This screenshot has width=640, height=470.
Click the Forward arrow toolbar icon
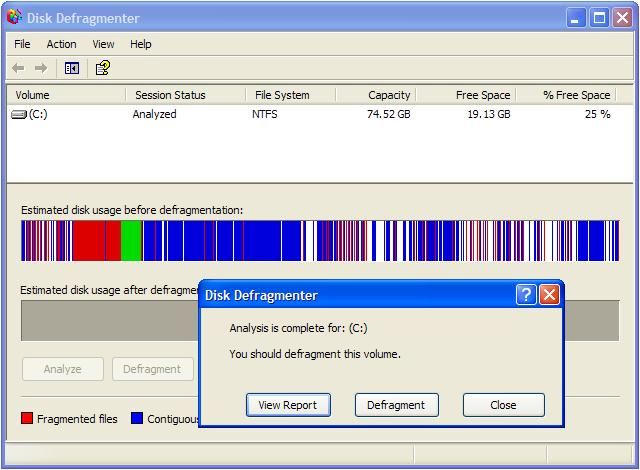click(x=40, y=68)
